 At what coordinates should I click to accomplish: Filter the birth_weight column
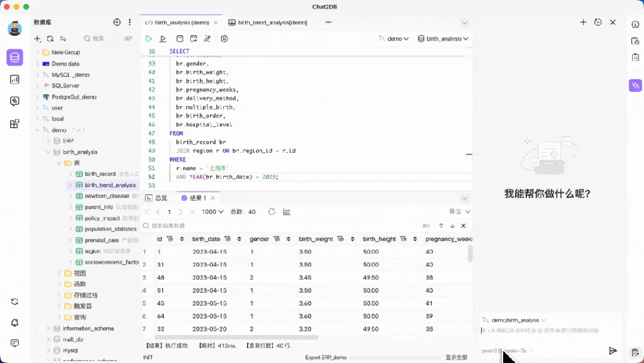(x=340, y=238)
